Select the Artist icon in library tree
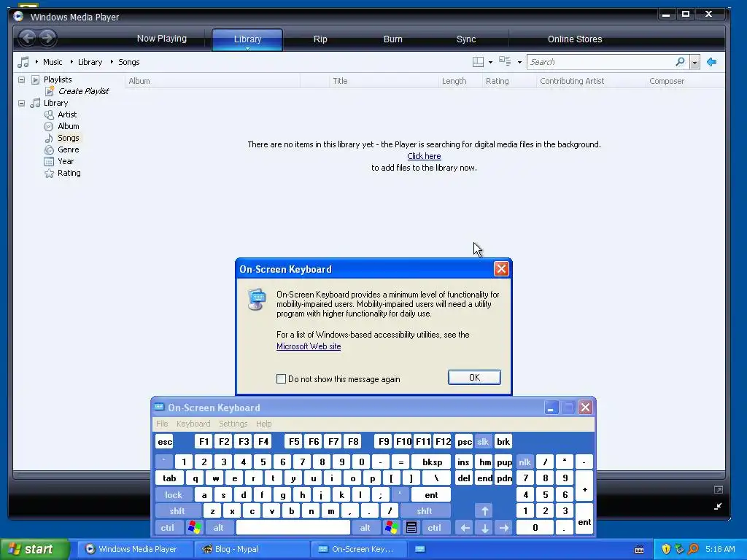Viewport: 747px width, 560px height. (49, 114)
